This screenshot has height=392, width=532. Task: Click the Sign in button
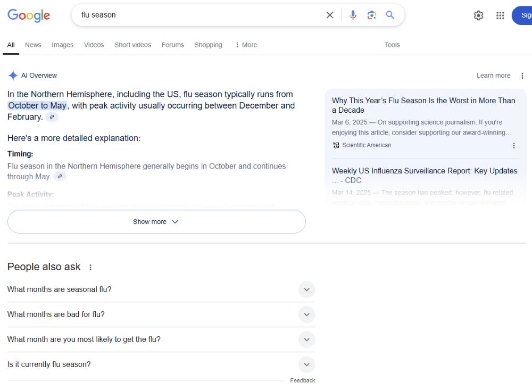tap(522, 15)
